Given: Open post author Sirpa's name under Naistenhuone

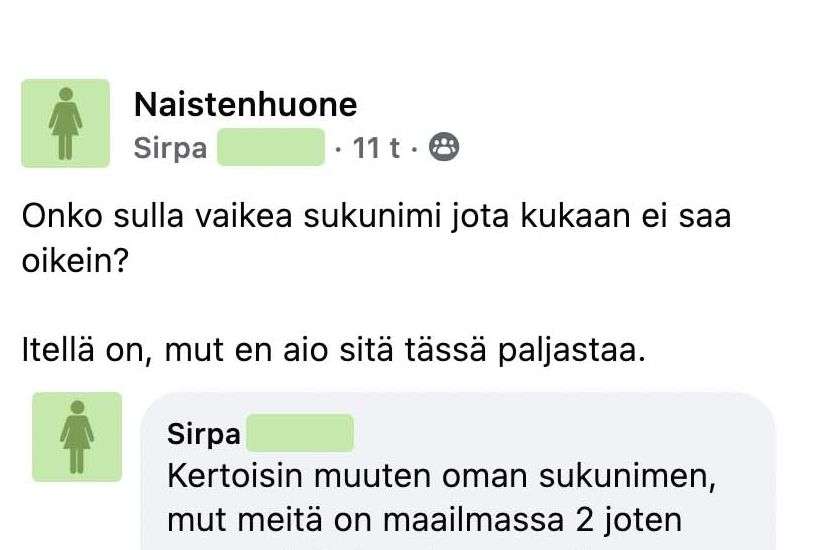Looking at the screenshot, I should 170,149.
